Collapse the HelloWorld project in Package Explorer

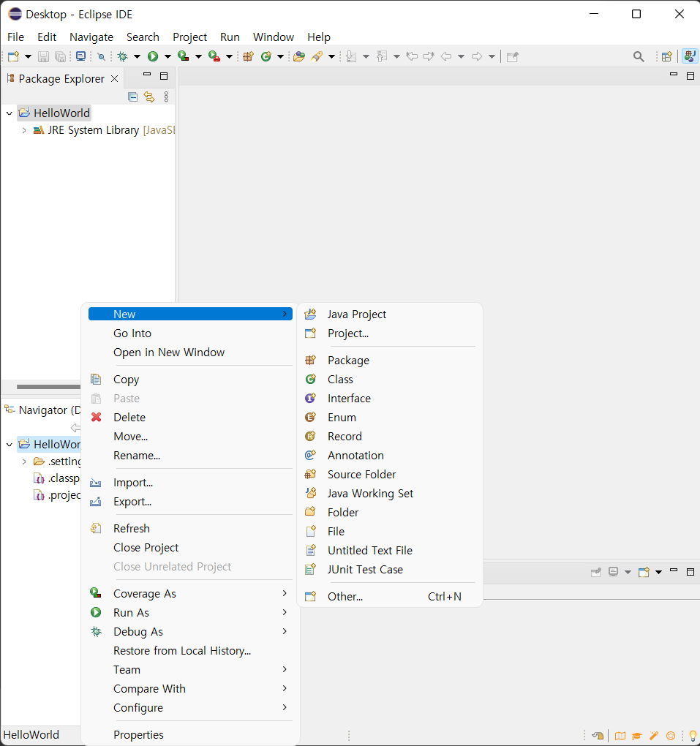coord(9,113)
